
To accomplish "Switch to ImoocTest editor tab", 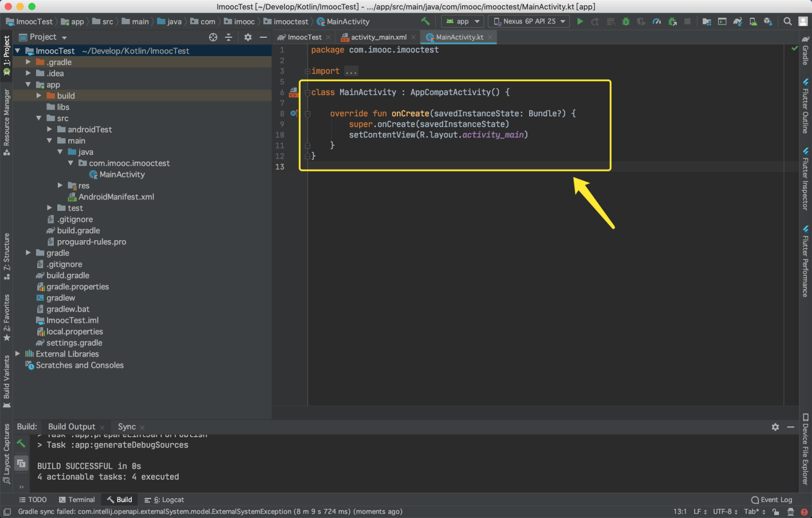I will click(x=305, y=37).
